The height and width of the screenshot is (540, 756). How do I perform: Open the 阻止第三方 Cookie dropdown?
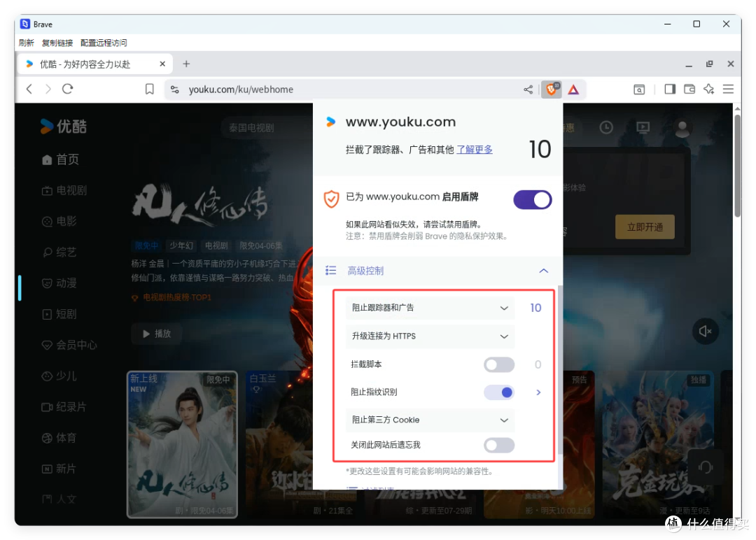point(430,420)
